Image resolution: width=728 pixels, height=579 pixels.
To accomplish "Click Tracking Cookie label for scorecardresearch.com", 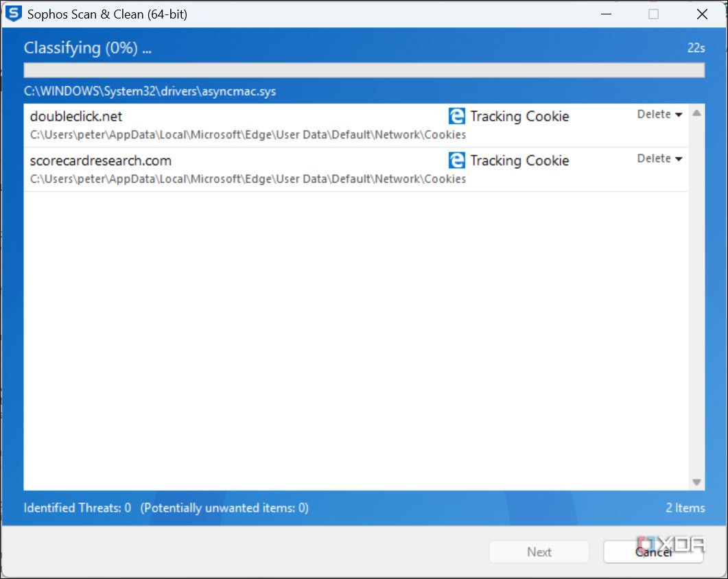I will tap(519, 161).
